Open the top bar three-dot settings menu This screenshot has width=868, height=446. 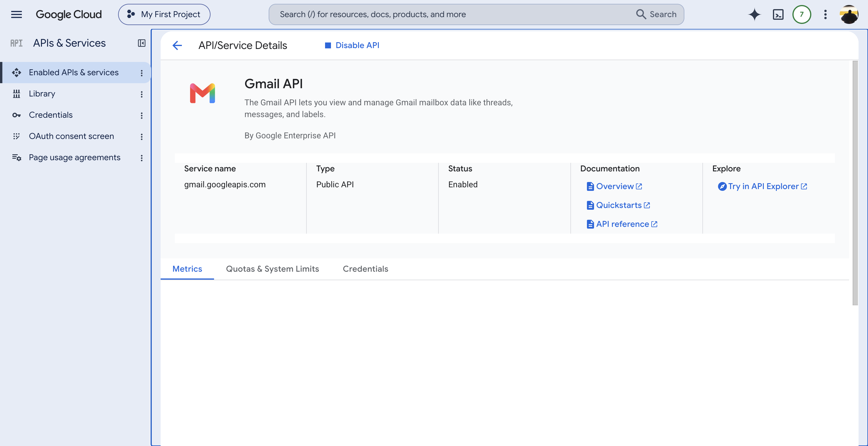click(x=825, y=14)
